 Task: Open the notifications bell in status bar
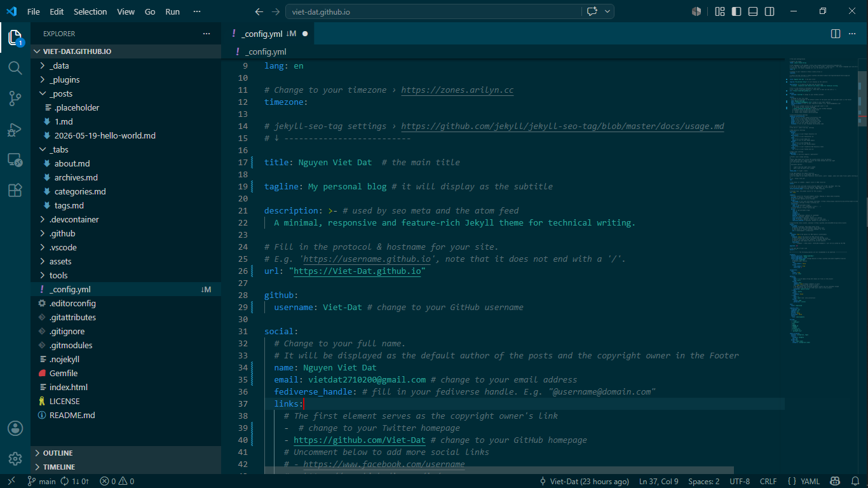pos(854,482)
